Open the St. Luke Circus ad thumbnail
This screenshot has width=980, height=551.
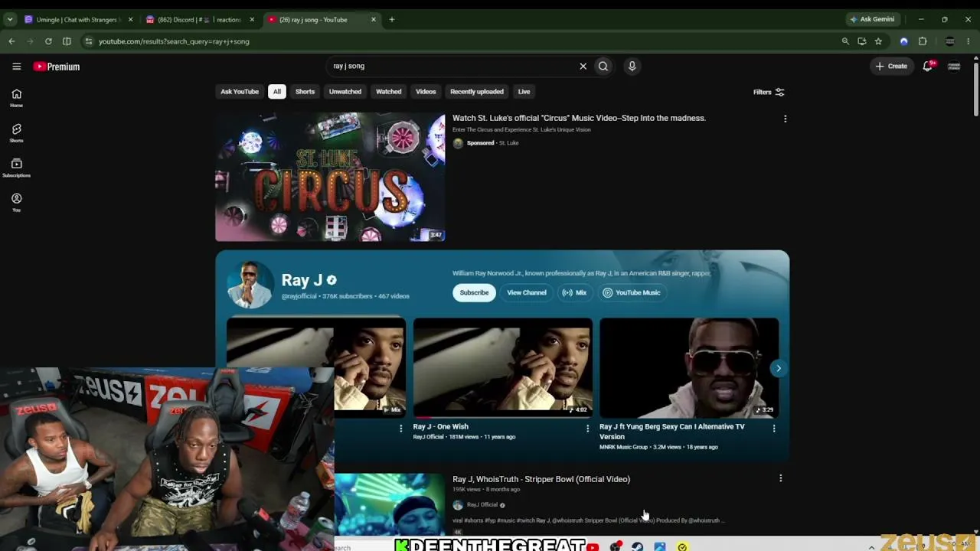pos(330,177)
